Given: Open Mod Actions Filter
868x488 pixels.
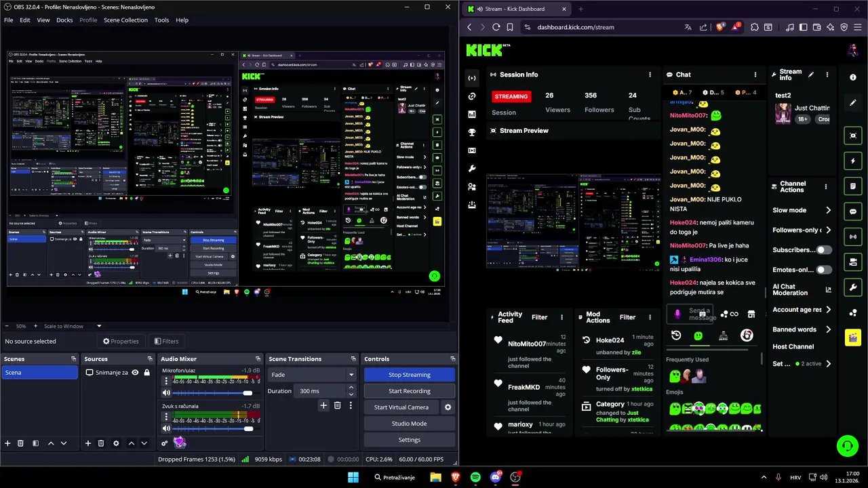Looking at the screenshot, I should point(627,317).
